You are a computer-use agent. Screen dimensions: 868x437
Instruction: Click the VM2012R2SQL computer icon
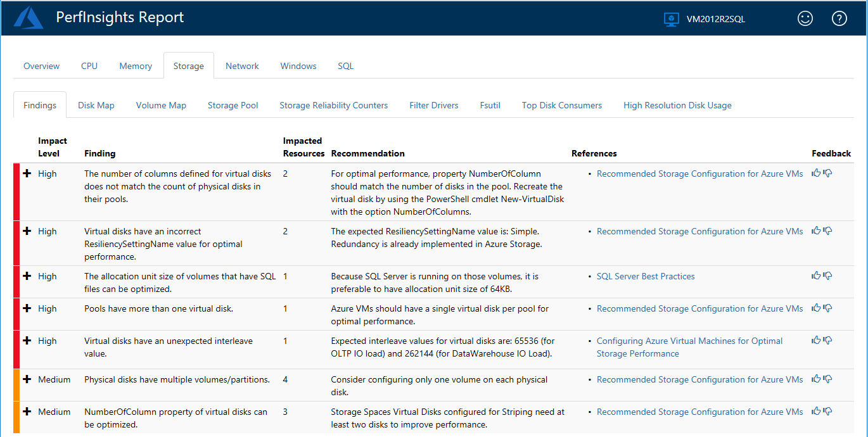[x=671, y=19]
